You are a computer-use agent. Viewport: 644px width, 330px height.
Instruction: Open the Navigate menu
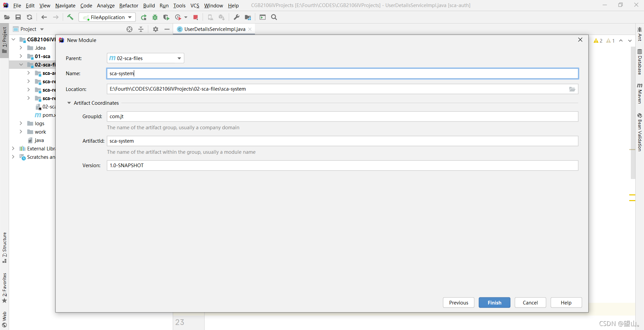(65, 5)
